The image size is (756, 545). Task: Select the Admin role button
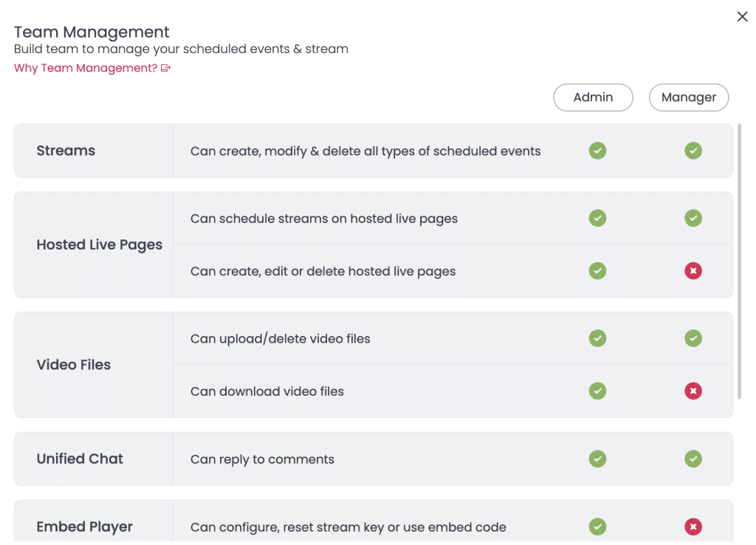pyautogui.click(x=593, y=97)
